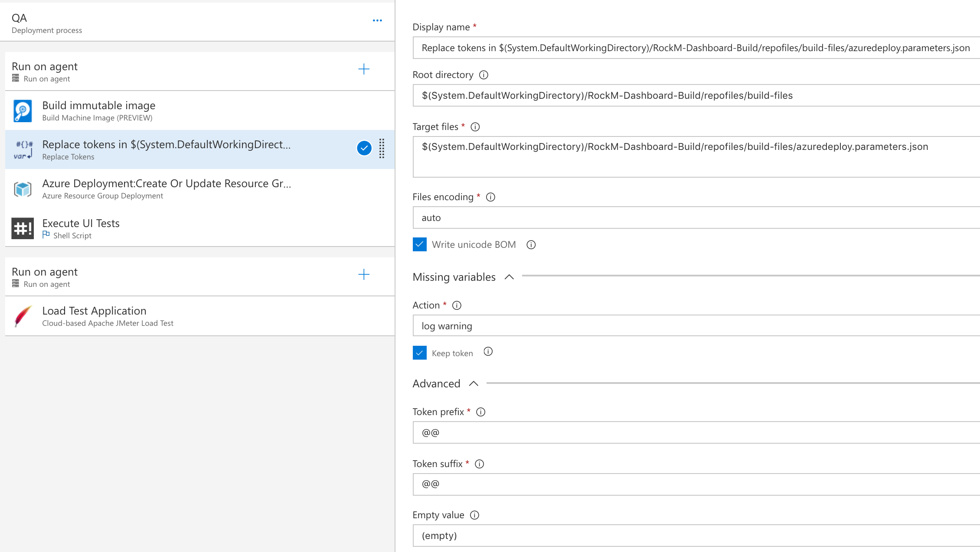Uncheck the Keep token checkbox
Screen dimensions: 980x552
(x=420, y=353)
